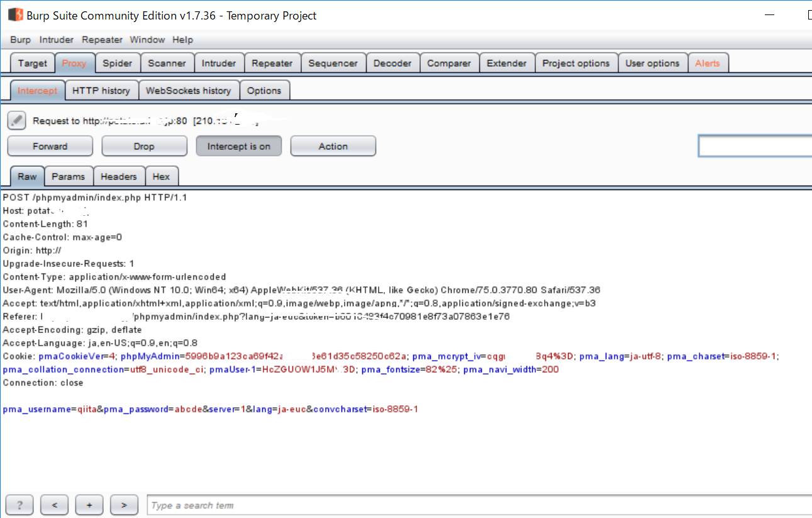Click the Origin: http:// header line
Viewport: 812px width, 518px height.
[32, 251]
